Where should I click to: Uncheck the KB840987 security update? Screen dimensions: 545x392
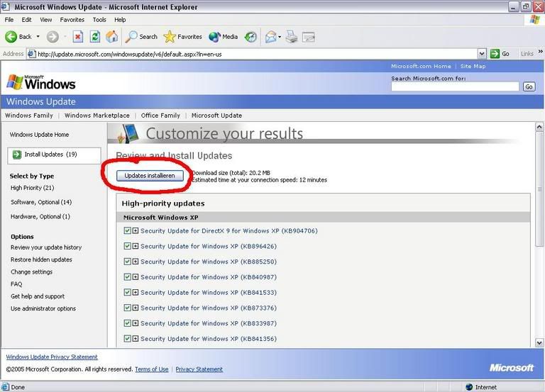127,276
